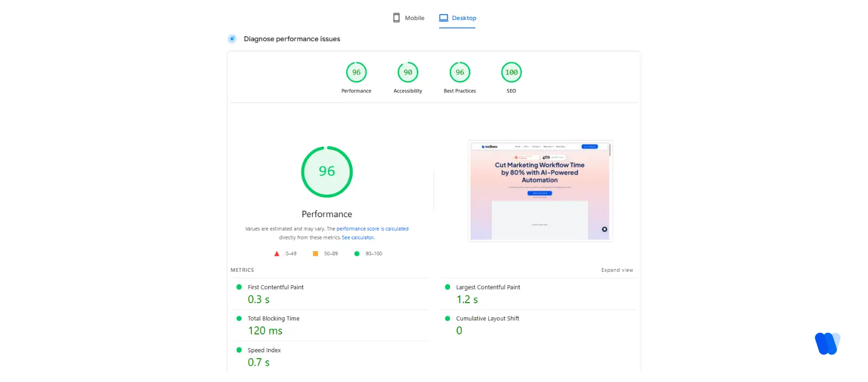
Task: Click the red triangle 0–49 legend icon
Action: [277, 253]
